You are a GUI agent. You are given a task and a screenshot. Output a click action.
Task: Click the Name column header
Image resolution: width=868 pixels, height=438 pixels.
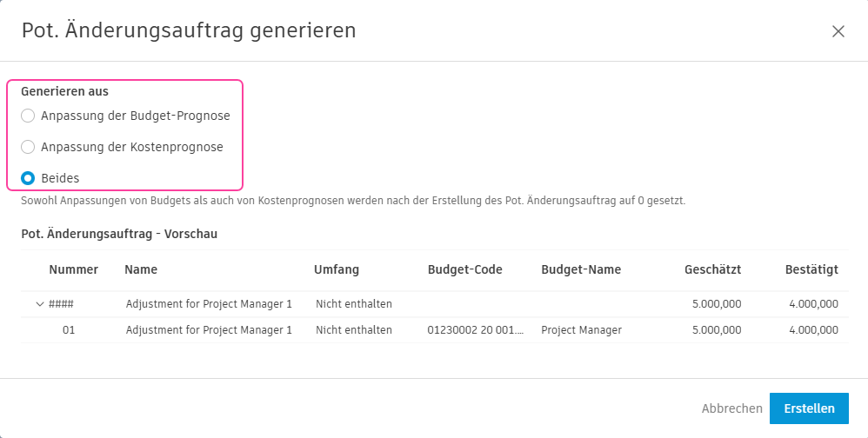(x=141, y=269)
